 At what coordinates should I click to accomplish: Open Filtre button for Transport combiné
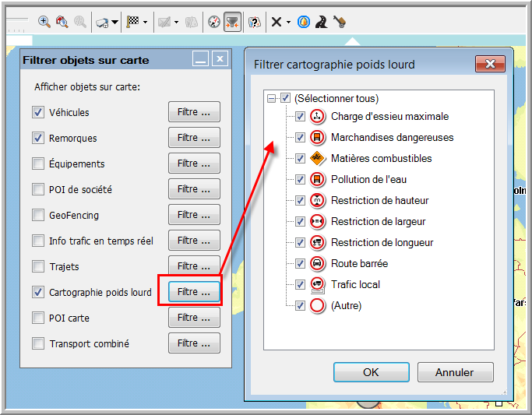(194, 343)
